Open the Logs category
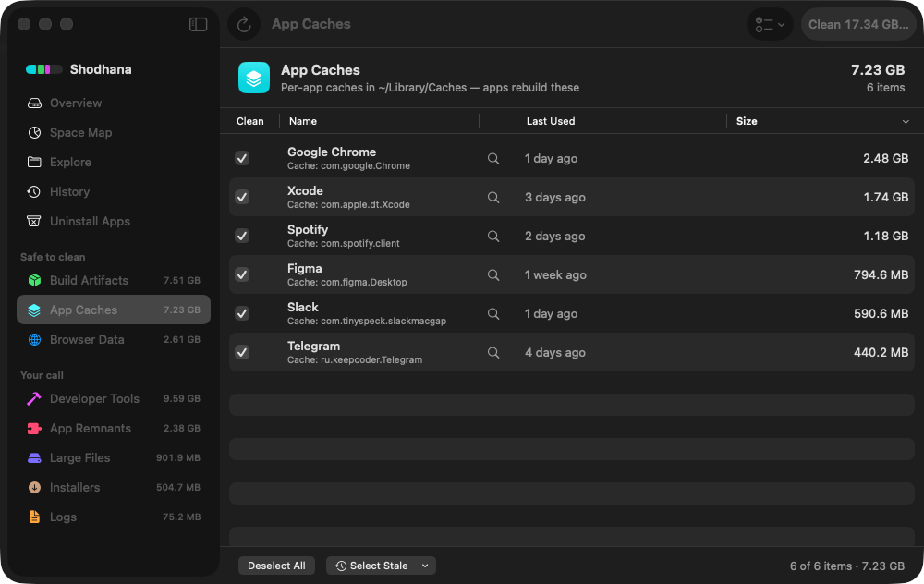 point(113,517)
